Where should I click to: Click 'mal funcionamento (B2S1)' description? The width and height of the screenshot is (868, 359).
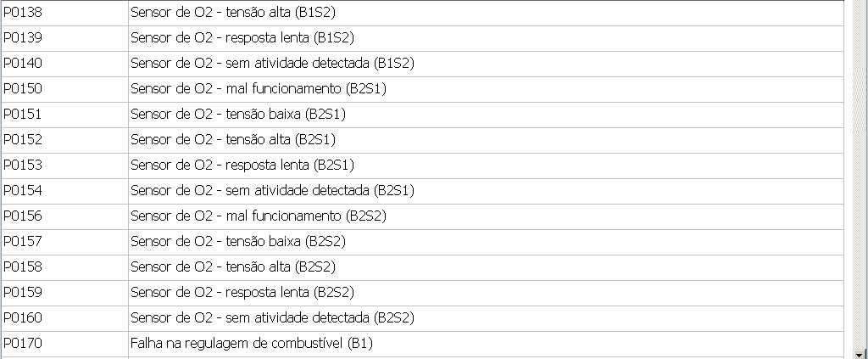tap(259, 89)
